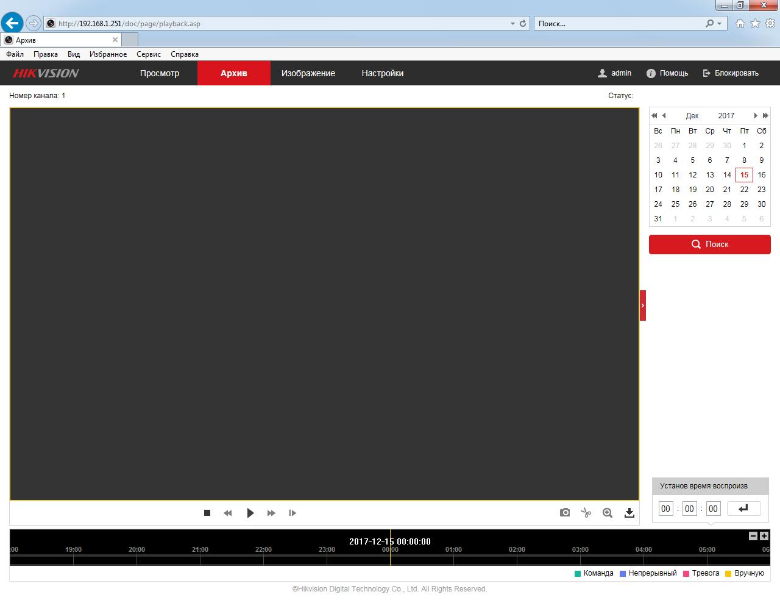The height and width of the screenshot is (600, 780).
Task: Open the Правка menu
Action: [45, 54]
